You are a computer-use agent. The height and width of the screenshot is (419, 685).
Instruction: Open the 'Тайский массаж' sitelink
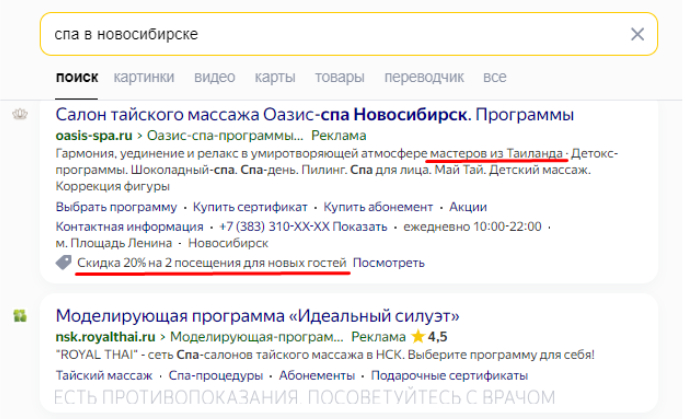coord(104,375)
